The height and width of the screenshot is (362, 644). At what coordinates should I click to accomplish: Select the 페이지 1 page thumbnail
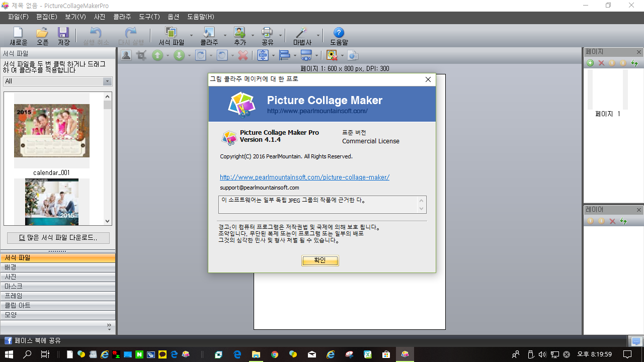[x=608, y=89]
